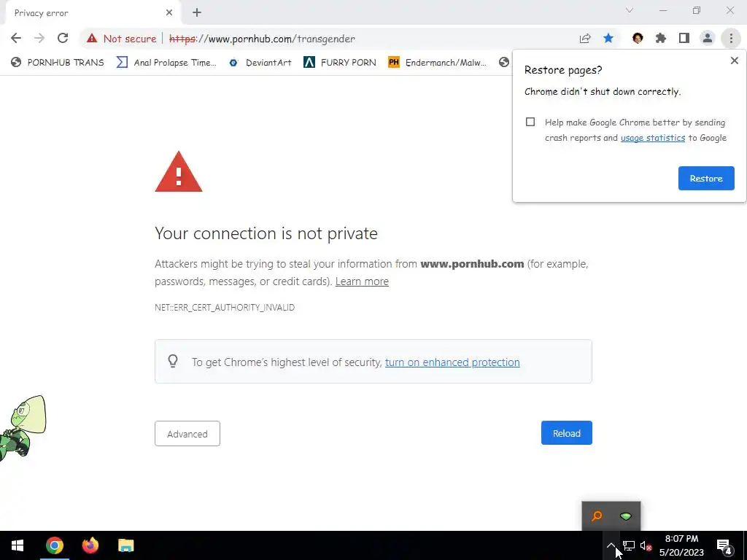Screen dimensions: 747x560
Task: Click the green gem tray icon
Action: coord(625,516)
